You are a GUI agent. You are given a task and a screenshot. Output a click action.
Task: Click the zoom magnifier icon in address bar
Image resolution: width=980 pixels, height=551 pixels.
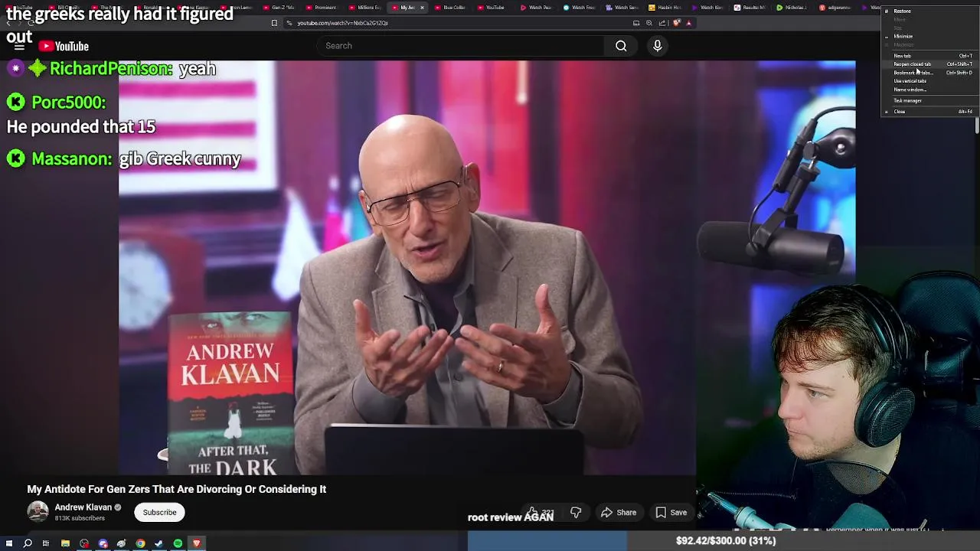pyautogui.click(x=648, y=23)
